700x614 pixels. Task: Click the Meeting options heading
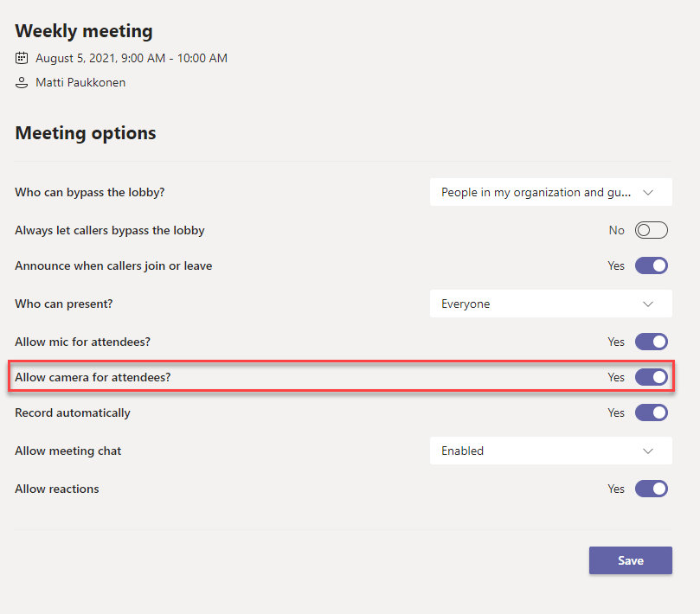(x=86, y=133)
